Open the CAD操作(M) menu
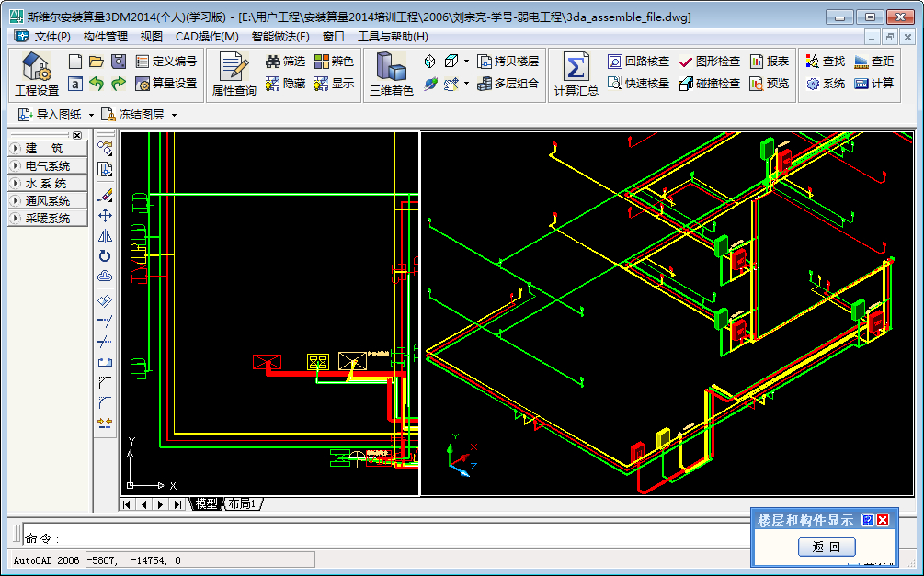Image resolution: width=924 pixels, height=576 pixels. (x=207, y=37)
